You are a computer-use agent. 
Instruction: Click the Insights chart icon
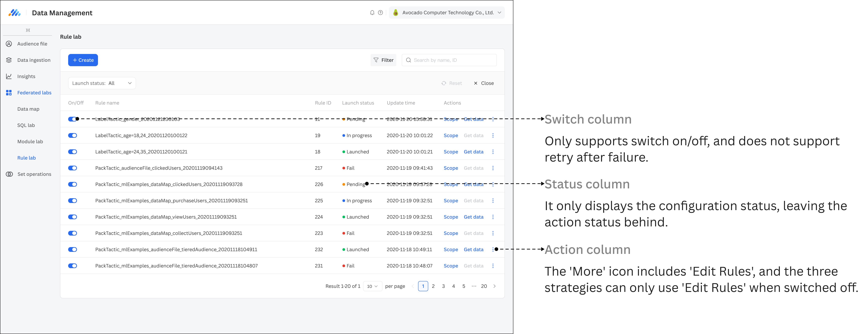9,76
